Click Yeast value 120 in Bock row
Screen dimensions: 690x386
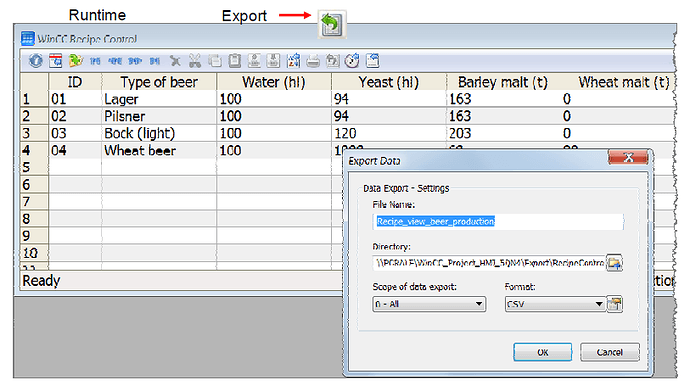[x=389, y=133]
